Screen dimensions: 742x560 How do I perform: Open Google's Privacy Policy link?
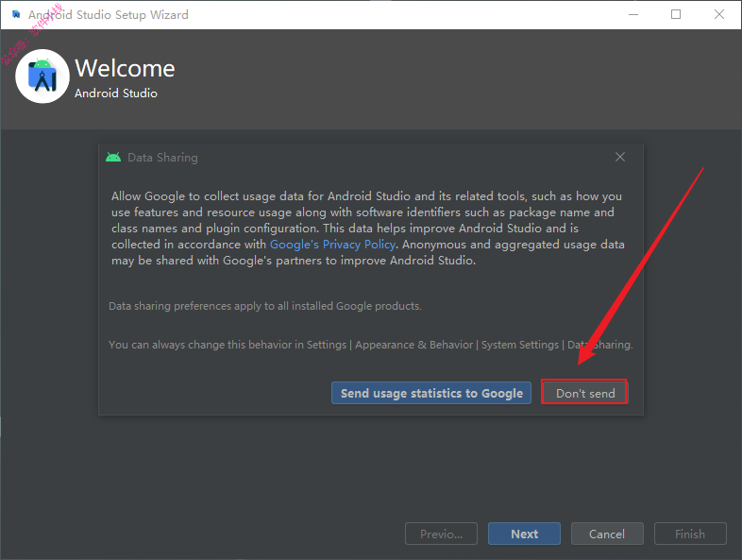[332, 245]
